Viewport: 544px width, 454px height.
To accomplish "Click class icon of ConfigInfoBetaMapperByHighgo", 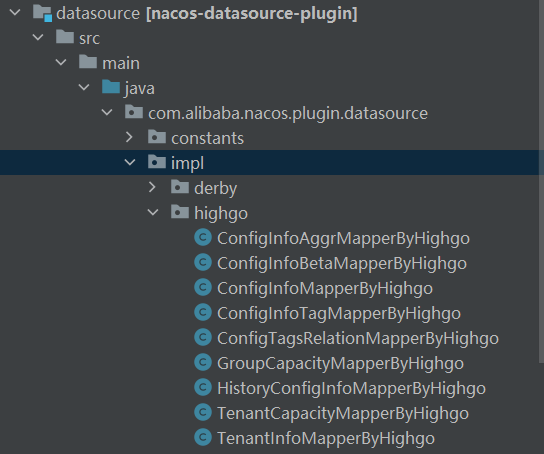I will [203, 263].
